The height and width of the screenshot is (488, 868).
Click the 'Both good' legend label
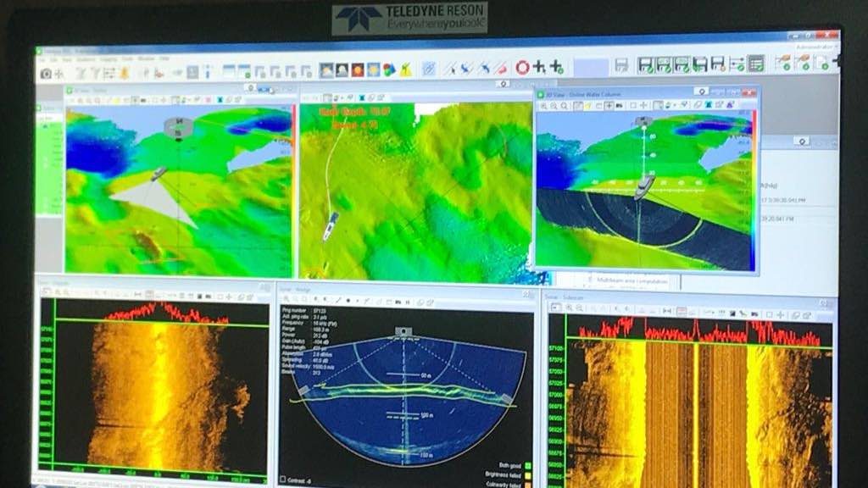coord(509,466)
